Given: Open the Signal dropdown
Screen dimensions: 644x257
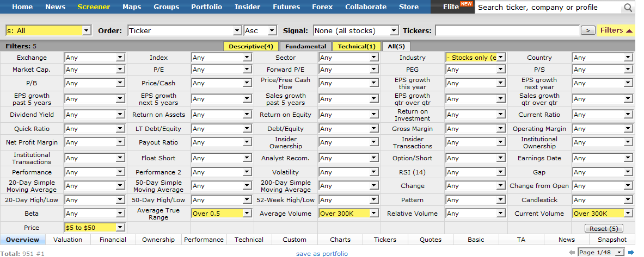Looking at the screenshot, I should point(356,31).
